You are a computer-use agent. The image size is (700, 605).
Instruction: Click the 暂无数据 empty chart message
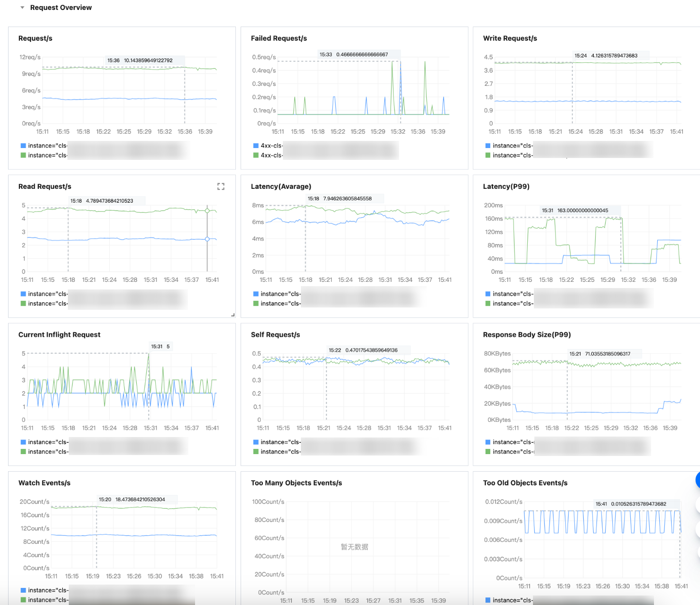point(354,547)
